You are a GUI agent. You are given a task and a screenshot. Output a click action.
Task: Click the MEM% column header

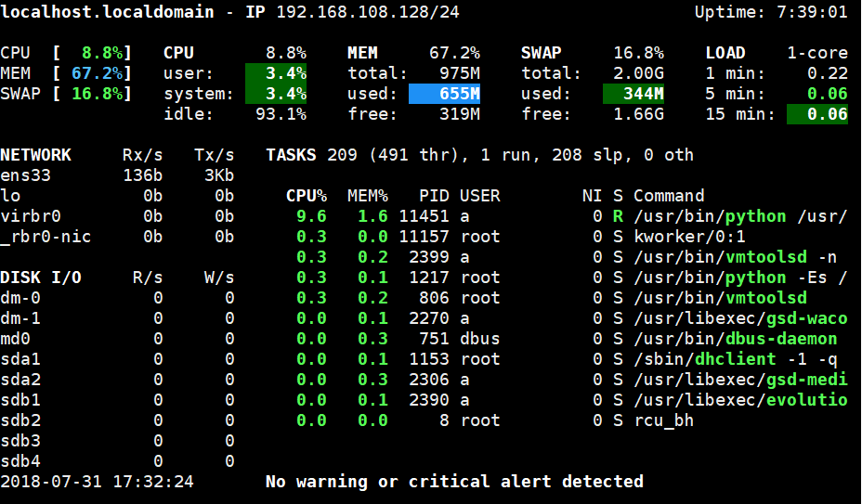pos(367,196)
